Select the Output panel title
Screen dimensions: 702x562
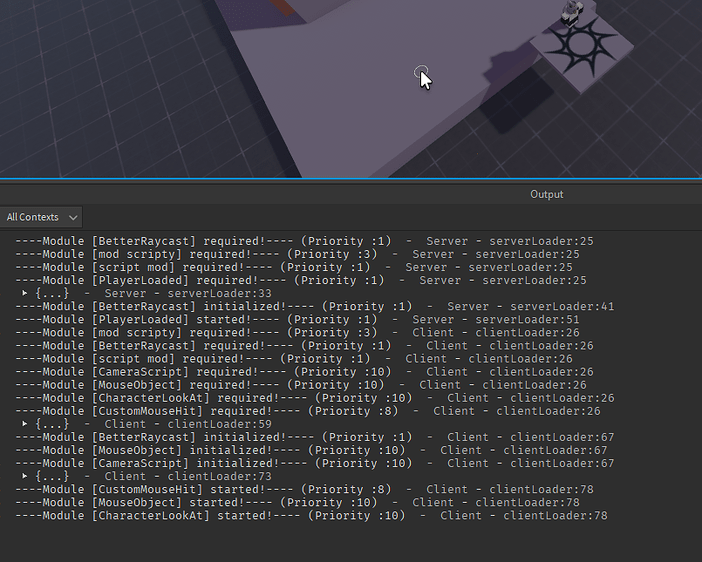[547, 194]
